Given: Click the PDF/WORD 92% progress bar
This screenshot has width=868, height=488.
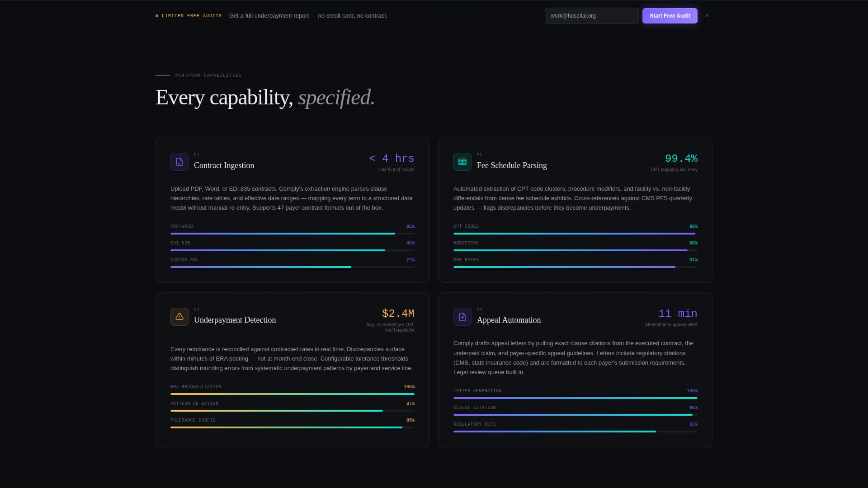Looking at the screenshot, I should 292,234.
